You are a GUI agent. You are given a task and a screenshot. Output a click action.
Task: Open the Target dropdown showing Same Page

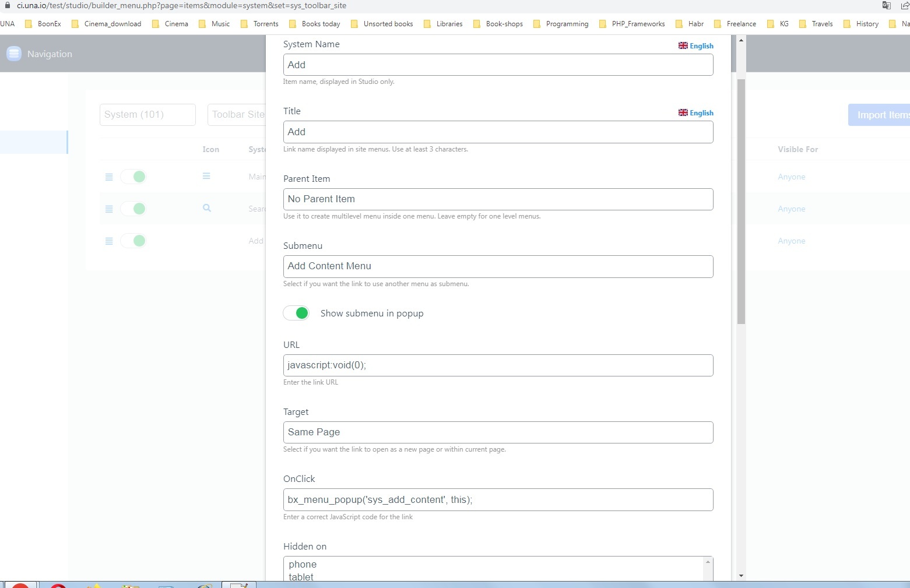click(x=498, y=432)
